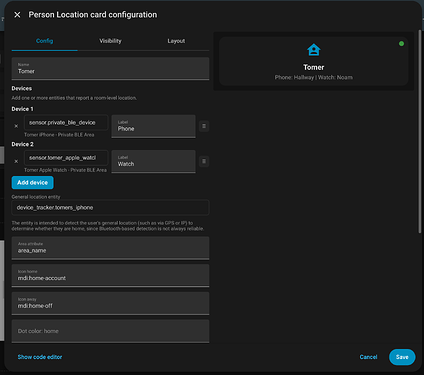Edit the Icon away field
This screenshot has width=424, height=375.
[110, 303]
